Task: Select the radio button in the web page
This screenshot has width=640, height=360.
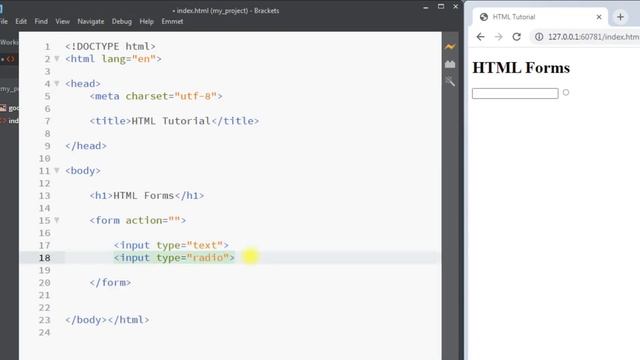Action: pyautogui.click(x=566, y=92)
